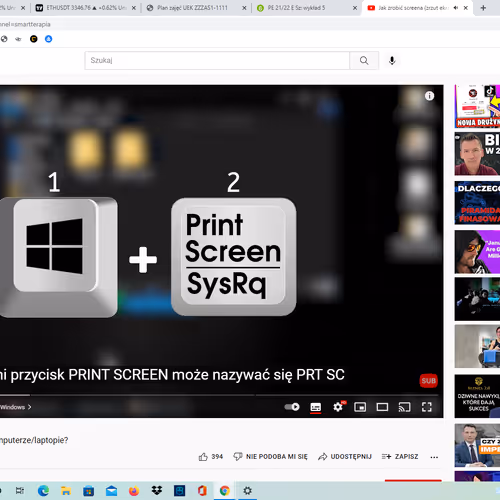Switch to theater mode view
The image size is (500, 500).
pyautogui.click(x=382, y=407)
